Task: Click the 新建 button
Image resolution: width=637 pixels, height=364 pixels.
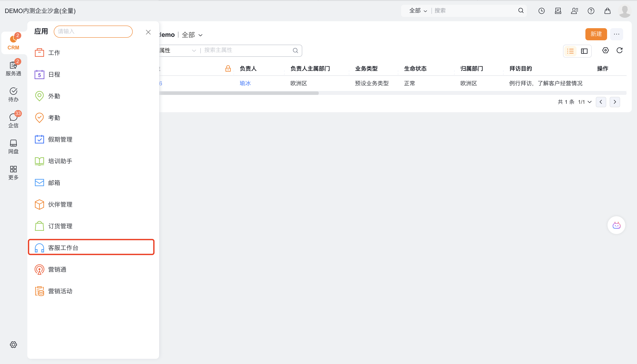Action: [596, 34]
